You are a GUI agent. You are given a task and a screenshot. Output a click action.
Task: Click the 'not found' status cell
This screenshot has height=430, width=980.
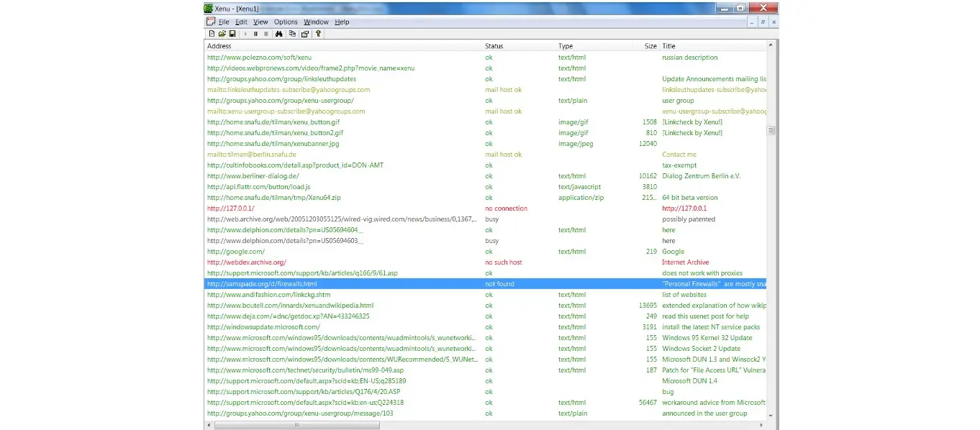pos(500,284)
